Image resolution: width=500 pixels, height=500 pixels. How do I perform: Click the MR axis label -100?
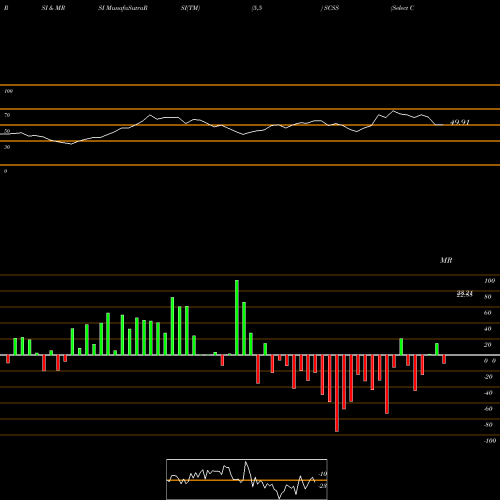[x=490, y=441]
